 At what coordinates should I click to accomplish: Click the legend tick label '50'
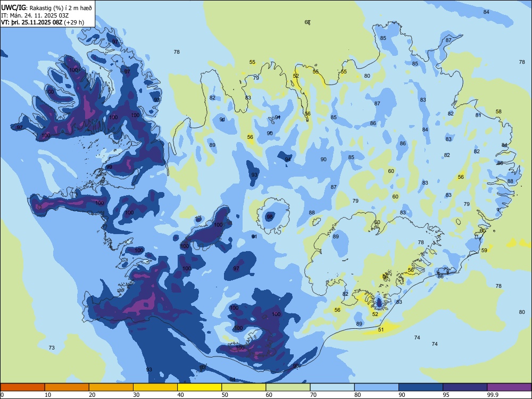225,395
